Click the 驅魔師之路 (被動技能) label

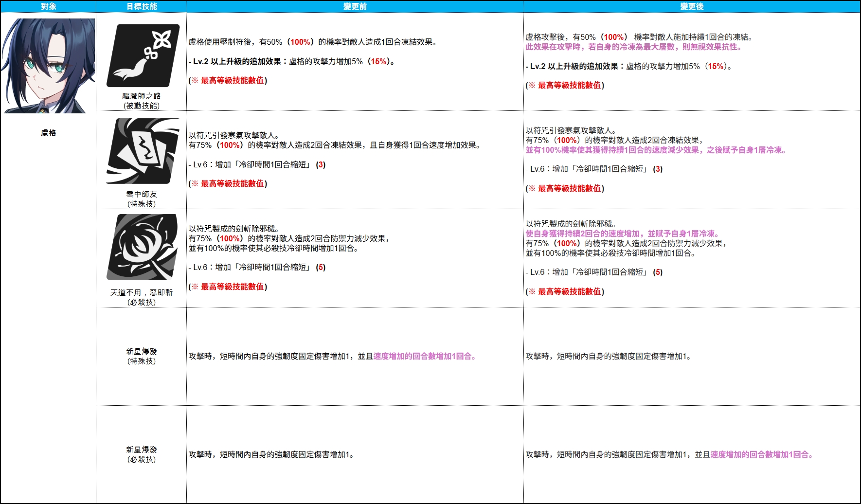point(142,101)
